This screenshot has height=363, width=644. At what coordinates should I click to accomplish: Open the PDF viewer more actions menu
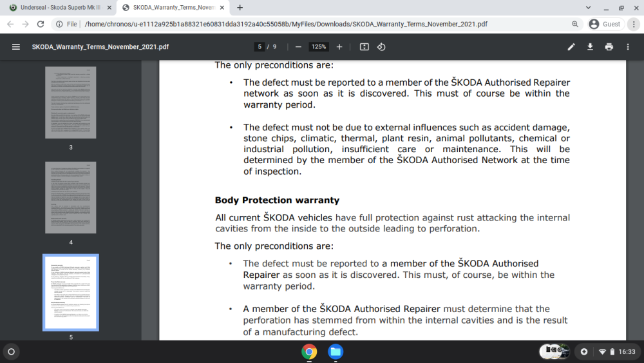[x=628, y=47]
